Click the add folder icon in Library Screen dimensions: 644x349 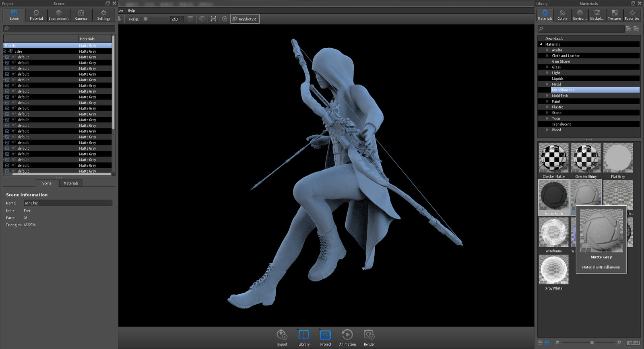(628, 29)
